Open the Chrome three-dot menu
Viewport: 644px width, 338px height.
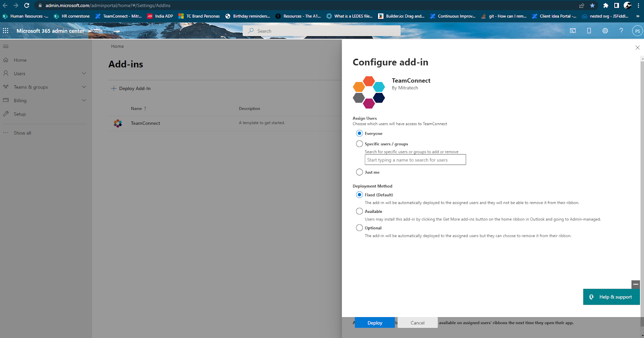[638, 5]
